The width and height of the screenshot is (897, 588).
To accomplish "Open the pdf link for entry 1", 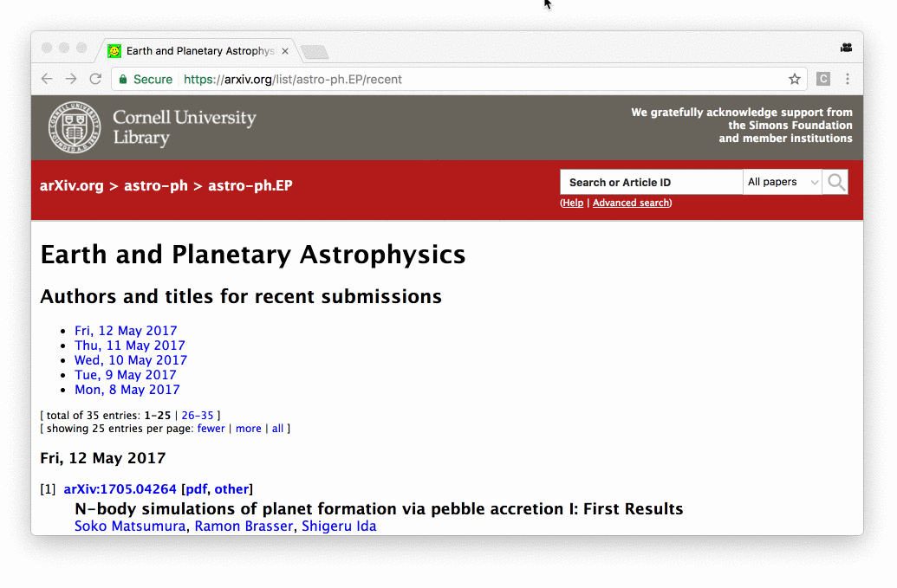I will tap(196, 489).
